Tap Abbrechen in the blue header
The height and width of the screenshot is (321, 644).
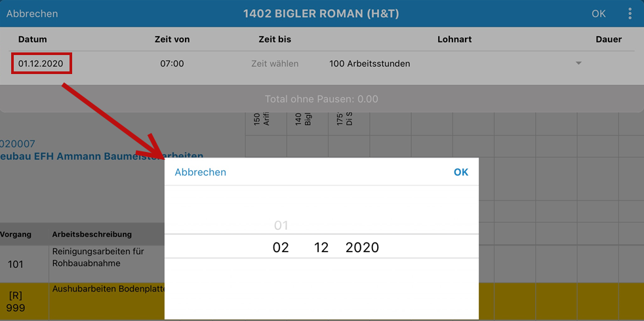coord(32,14)
